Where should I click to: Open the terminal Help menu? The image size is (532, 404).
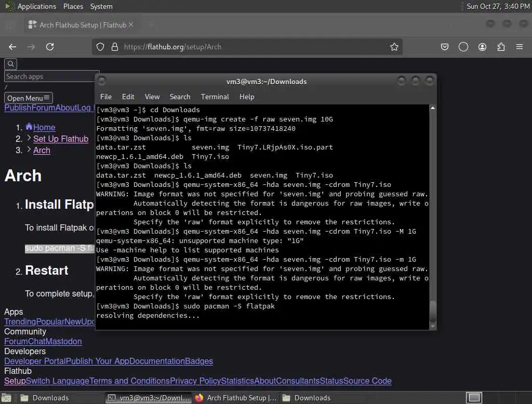(x=247, y=97)
